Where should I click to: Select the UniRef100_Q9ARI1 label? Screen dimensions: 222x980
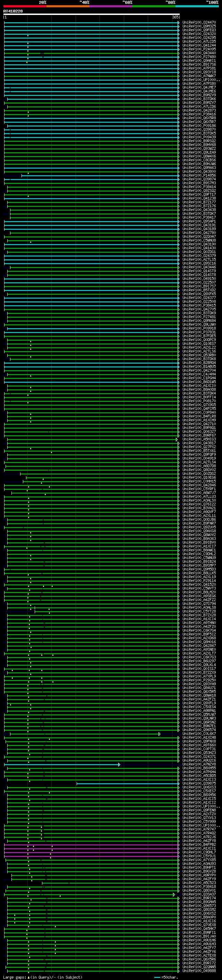point(199,60)
